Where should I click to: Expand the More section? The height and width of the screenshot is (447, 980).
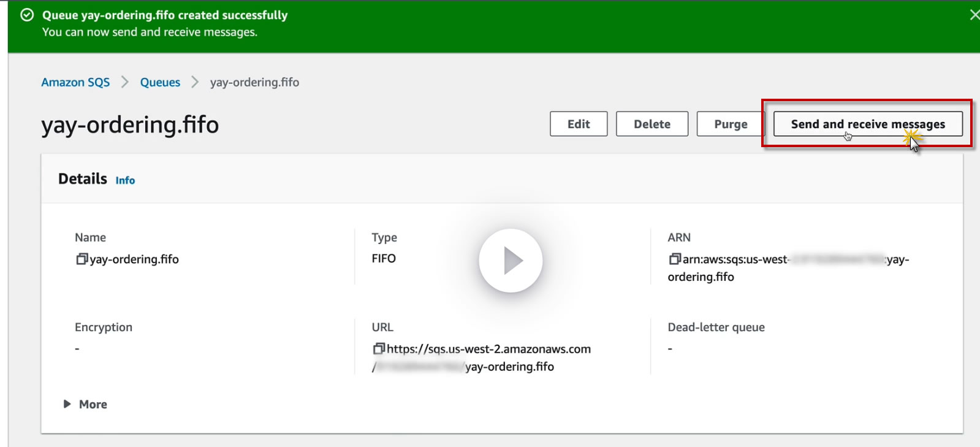86,404
